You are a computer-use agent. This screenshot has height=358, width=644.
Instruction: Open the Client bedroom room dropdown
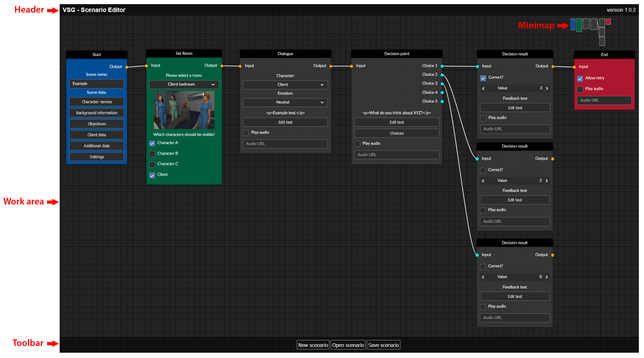(184, 84)
